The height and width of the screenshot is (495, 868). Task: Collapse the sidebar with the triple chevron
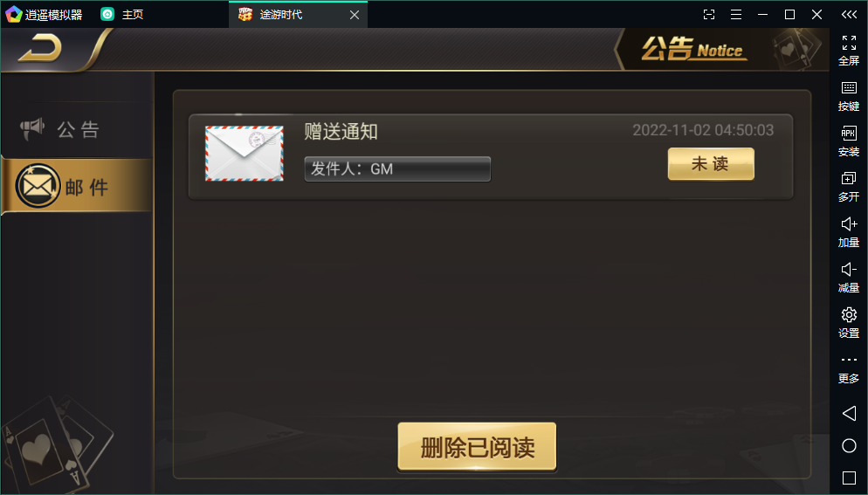(849, 14)
